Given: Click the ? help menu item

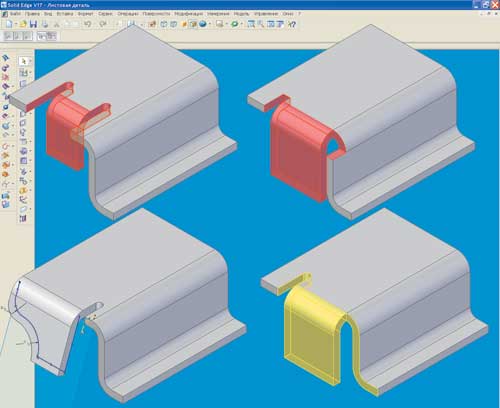Looking at the screenshot, I should pyautogui.click(x=299, y=14).
